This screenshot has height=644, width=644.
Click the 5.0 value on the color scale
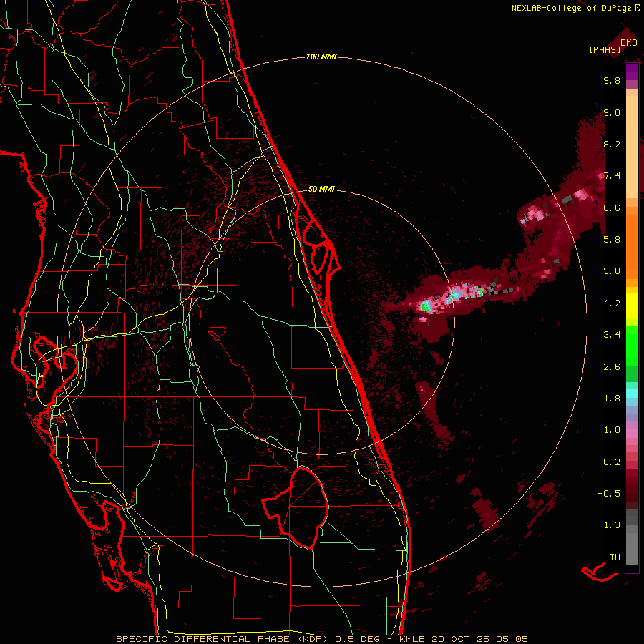tap(612, 271)
